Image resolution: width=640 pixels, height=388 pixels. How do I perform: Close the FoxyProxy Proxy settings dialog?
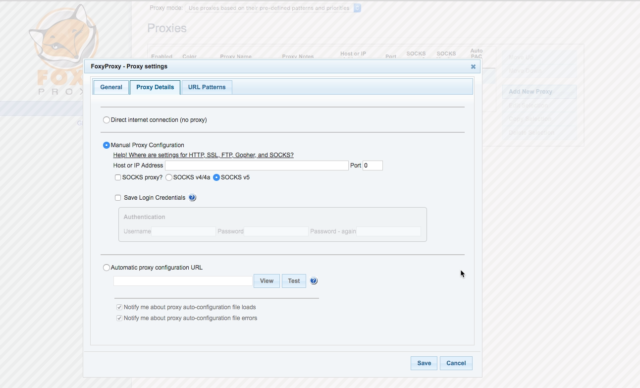coord(473,67)
